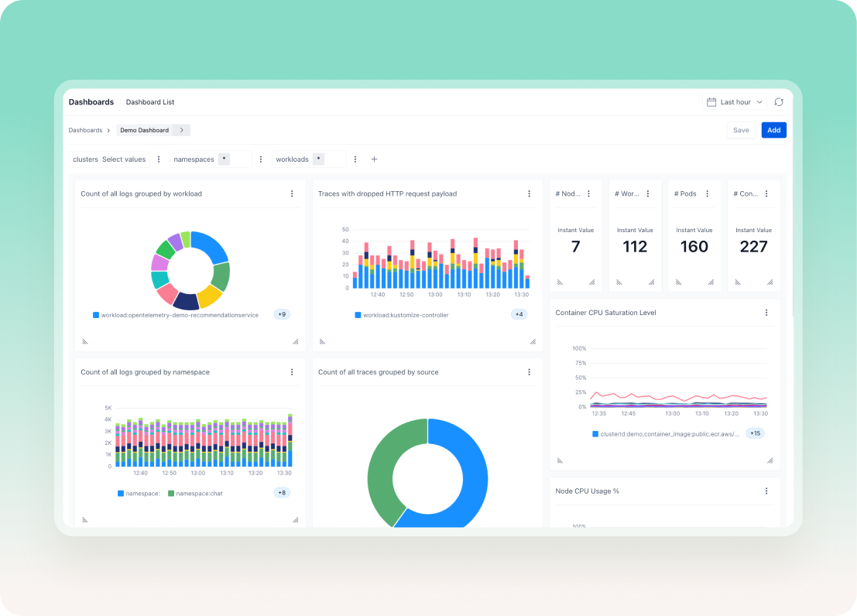Image resolution: width=857 pixels, height=616 pixels.
Task: Open the # Con... panel kebab menu
Action: [767, 194]
